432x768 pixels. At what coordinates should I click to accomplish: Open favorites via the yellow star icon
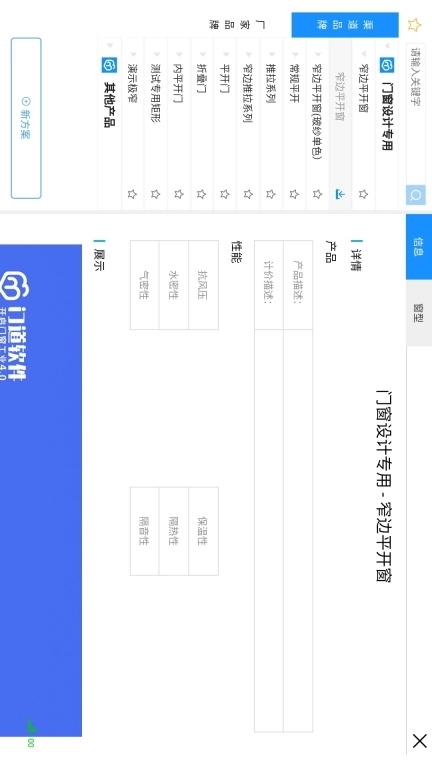414,25
